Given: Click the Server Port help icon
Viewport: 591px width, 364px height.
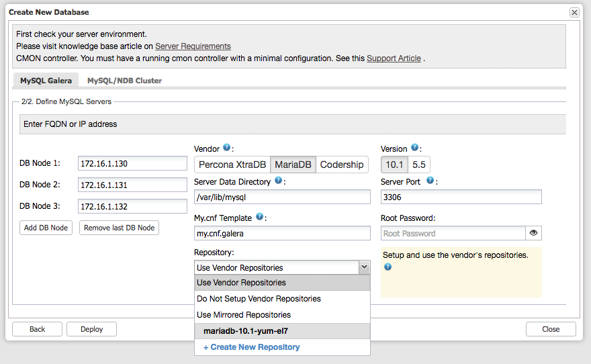Looking at the screenshot, I should click(x=430, y=181).
